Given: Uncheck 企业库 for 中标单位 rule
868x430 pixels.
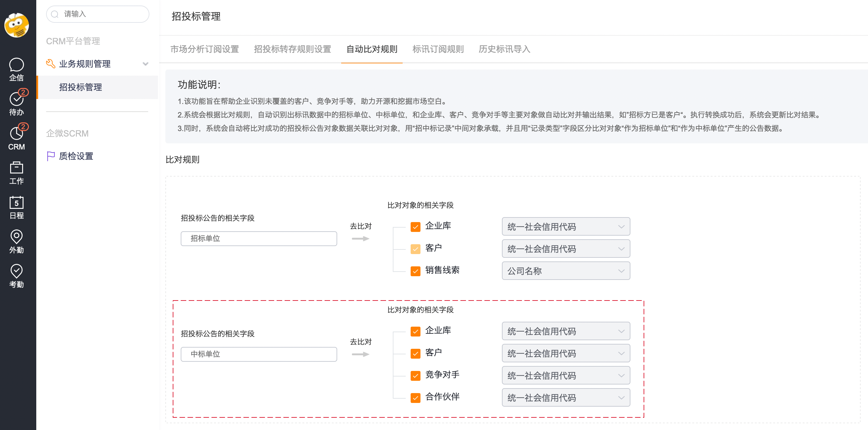Looking at the screenshot, I should 416,331.
